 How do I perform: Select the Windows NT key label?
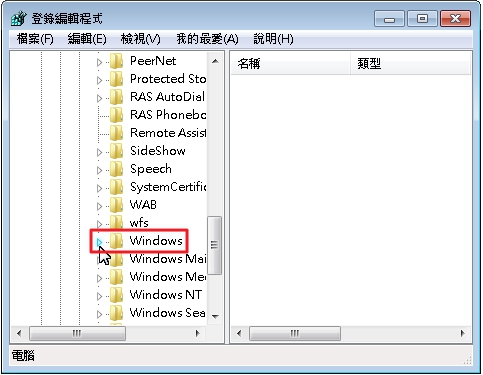click(x=166, y=295)
